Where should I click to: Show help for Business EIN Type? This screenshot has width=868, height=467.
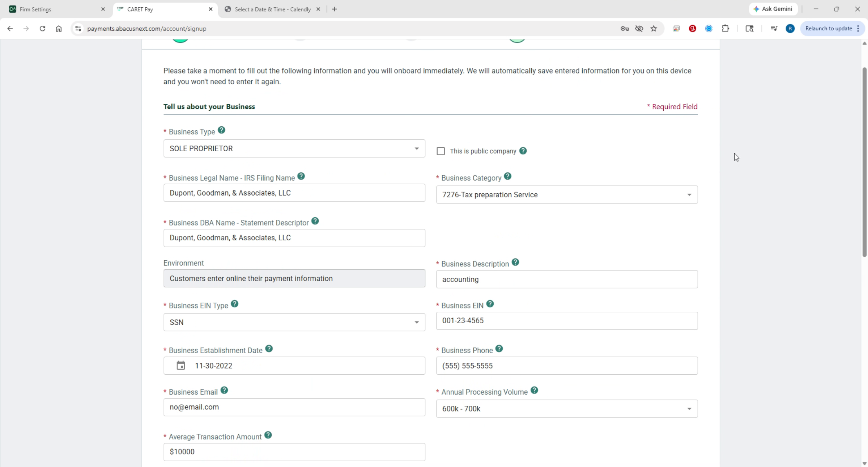[234, 304]
